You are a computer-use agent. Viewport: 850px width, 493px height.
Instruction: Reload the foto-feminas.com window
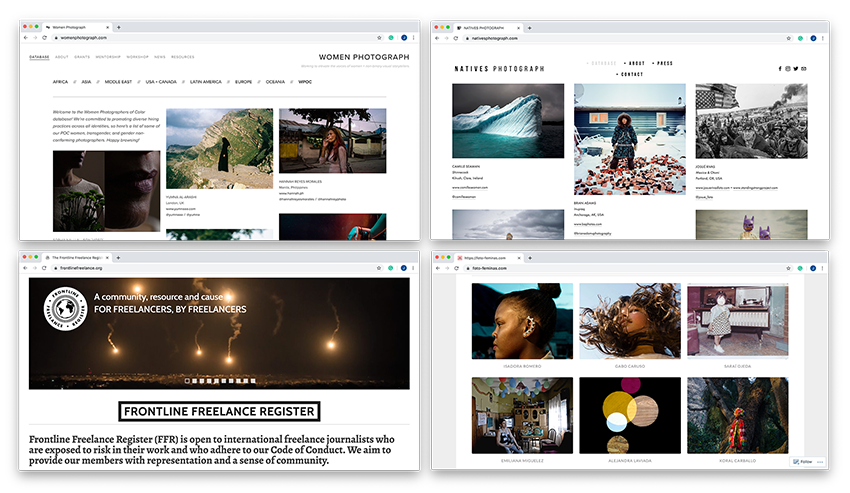click(x=456, y=268)
